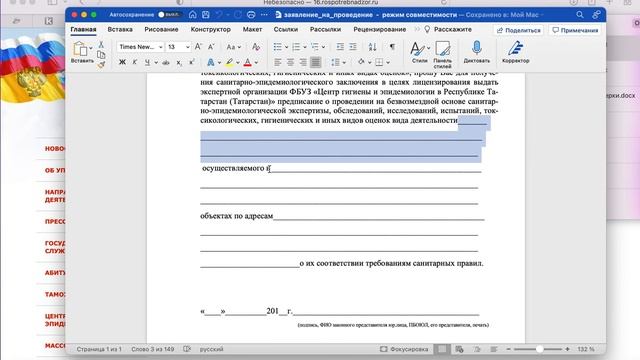
Task: Sort text A to Z
Action: (372, 47)
